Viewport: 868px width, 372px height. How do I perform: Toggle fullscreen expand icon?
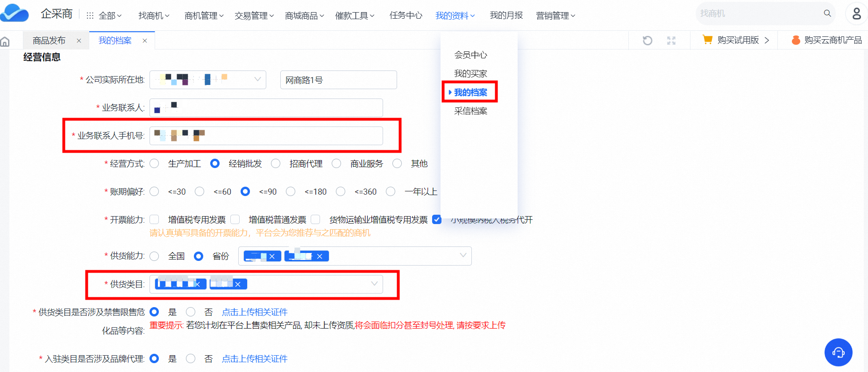(x=671, y=41)
